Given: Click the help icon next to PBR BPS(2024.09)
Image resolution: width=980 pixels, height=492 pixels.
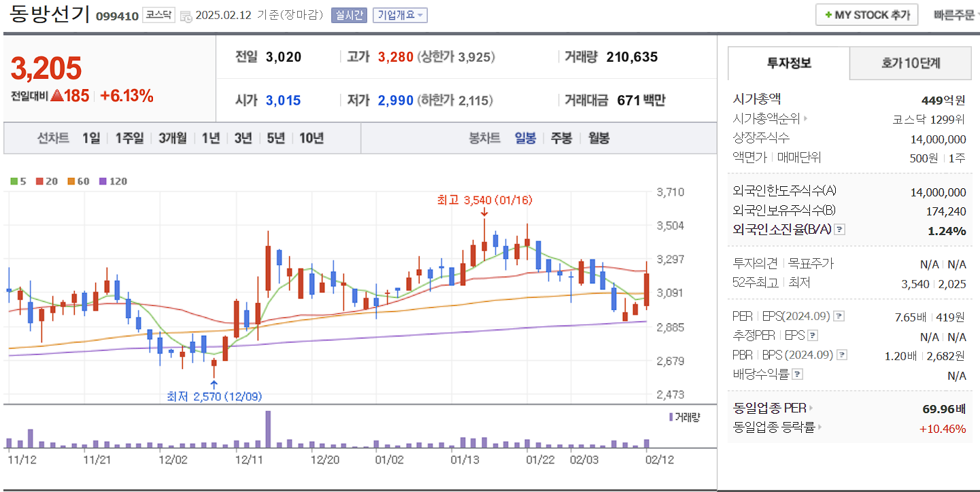Looking at the screenshot, I should tap(842, 354).
